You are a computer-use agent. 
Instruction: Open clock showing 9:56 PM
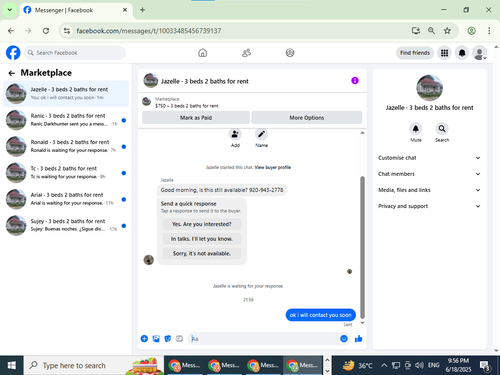[x=458, y=365]
